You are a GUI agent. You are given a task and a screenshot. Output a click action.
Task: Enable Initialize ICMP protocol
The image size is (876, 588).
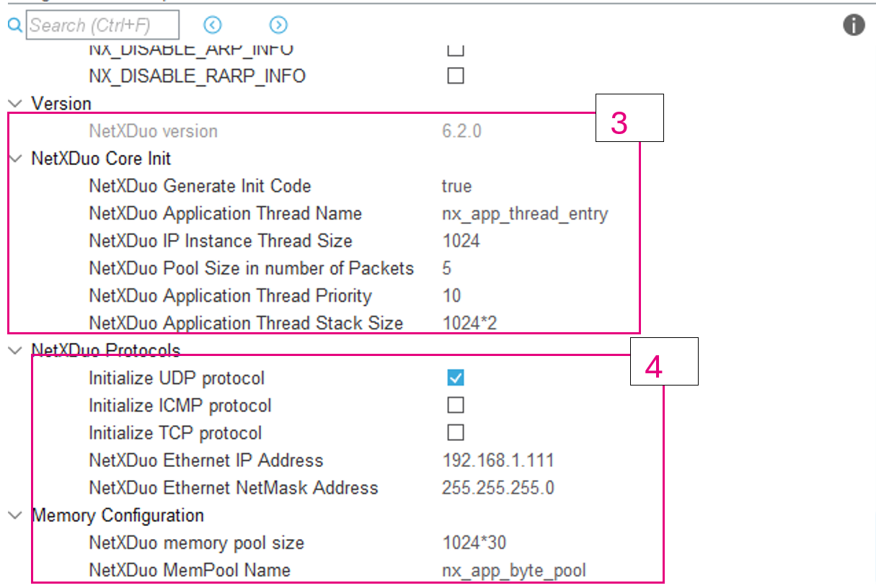(455, 404)
